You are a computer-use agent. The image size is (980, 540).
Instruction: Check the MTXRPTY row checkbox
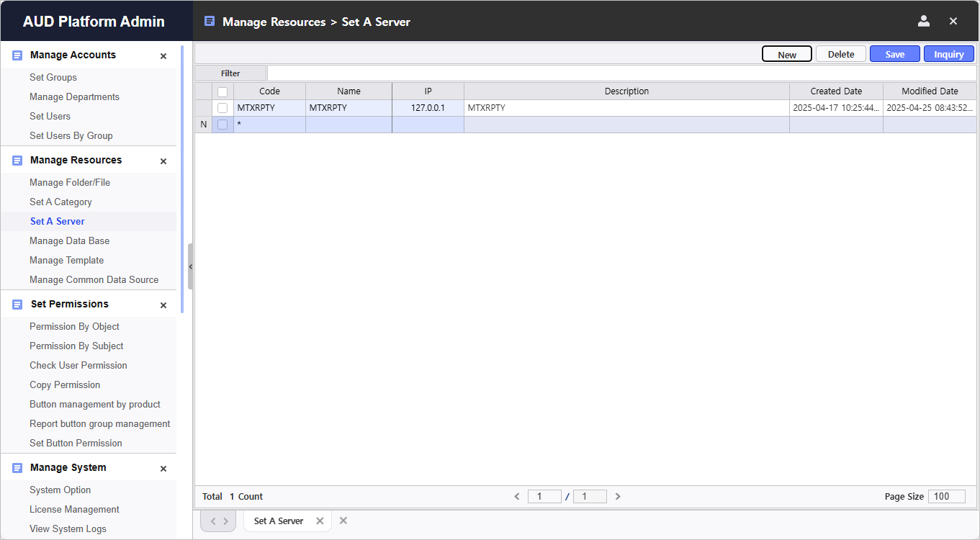[222, 108]
